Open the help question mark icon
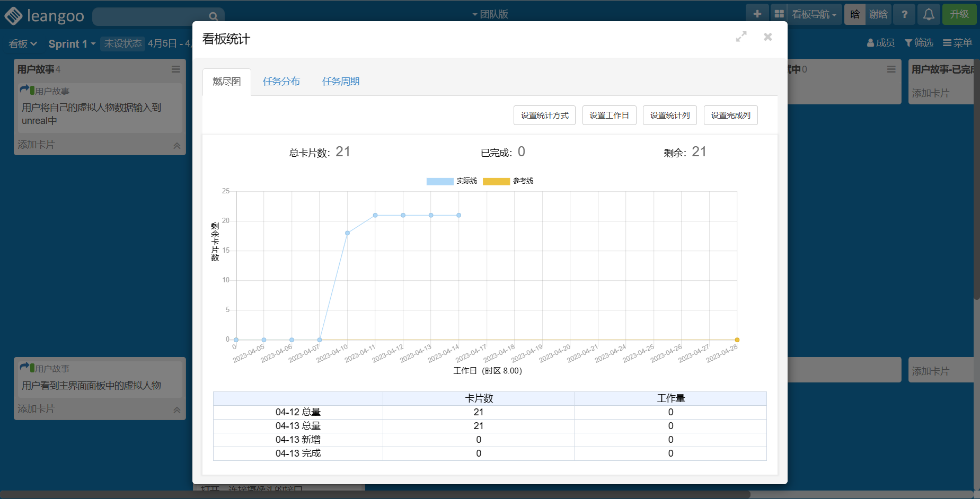The width and height of the screenshot is (980, 499). pyautogui.click(x=905, y=14)
